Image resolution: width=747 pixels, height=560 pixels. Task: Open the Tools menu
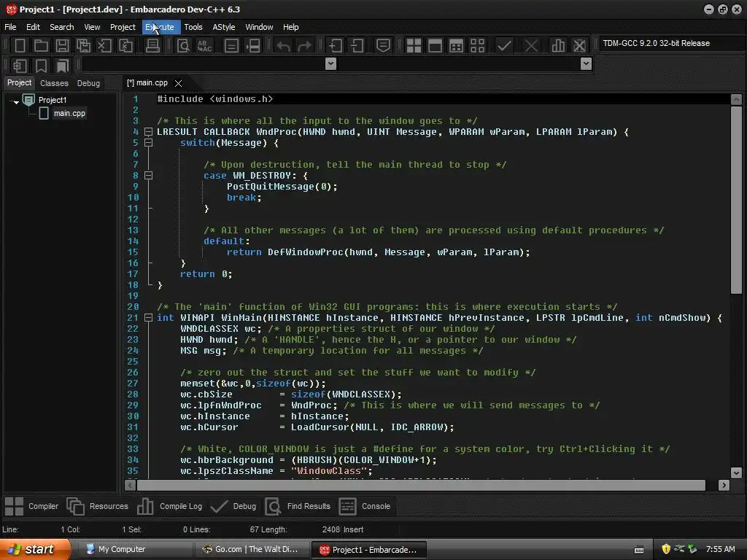click(193, 27)
